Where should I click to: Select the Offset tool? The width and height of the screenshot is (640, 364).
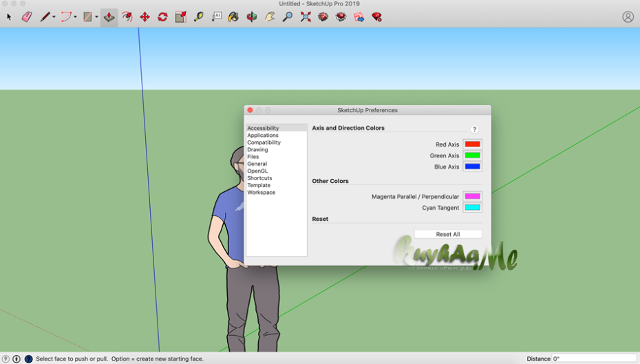[x=127, y=17]
